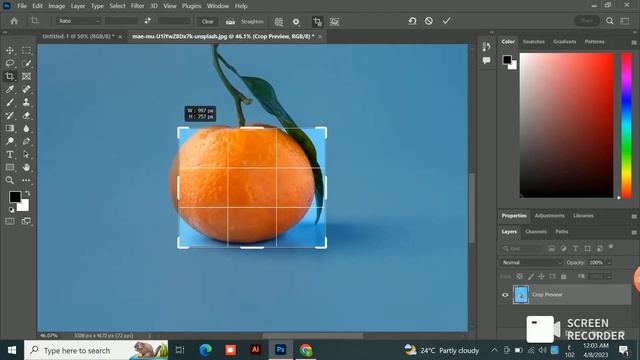This screenshot has height=360, width=640.
Task: Select the Hand tool
Action: (x=27, y=167)
